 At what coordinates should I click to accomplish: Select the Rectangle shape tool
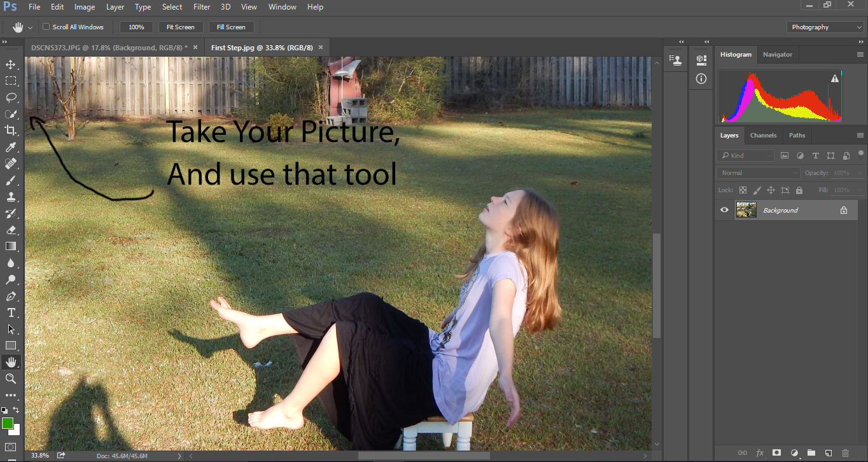point(11,346)
